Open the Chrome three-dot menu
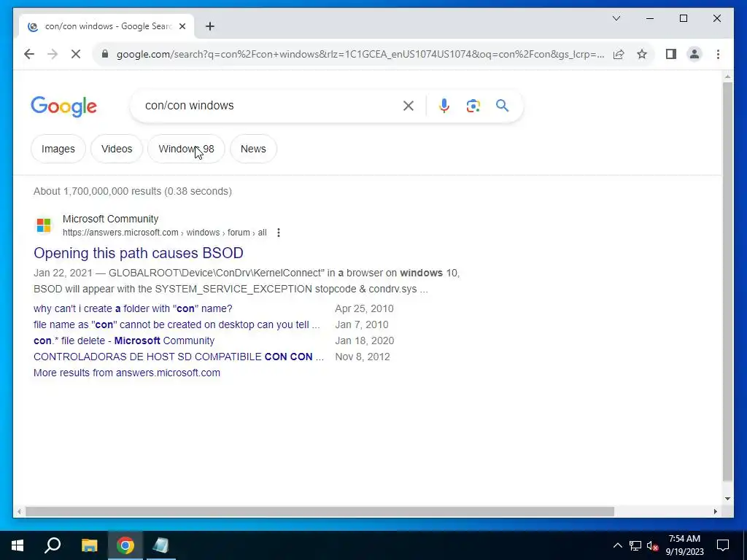 [718, 54]
